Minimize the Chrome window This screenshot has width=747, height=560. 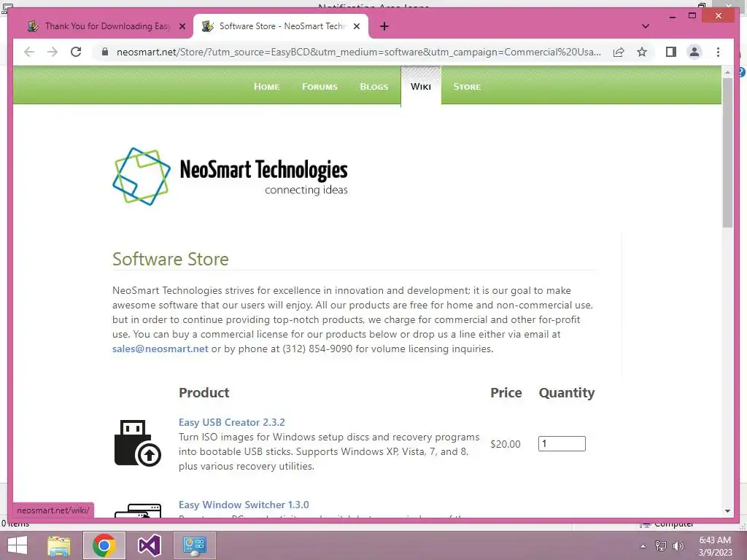pos(672,16)
